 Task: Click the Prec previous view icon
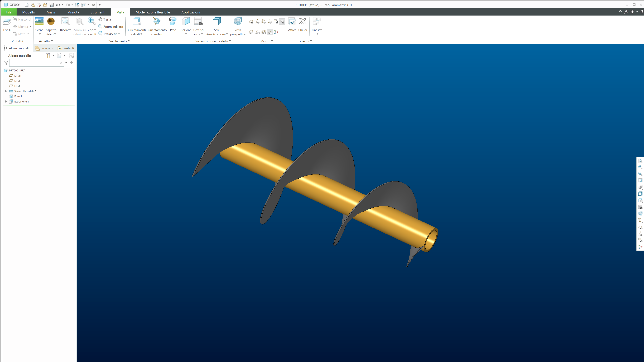[173, 22]
